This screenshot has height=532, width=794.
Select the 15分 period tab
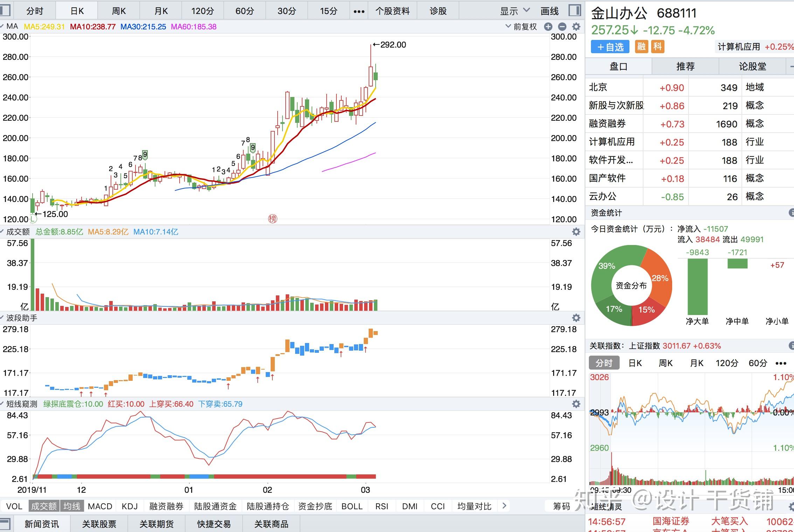pyautogui.click(x=329, y=11)
